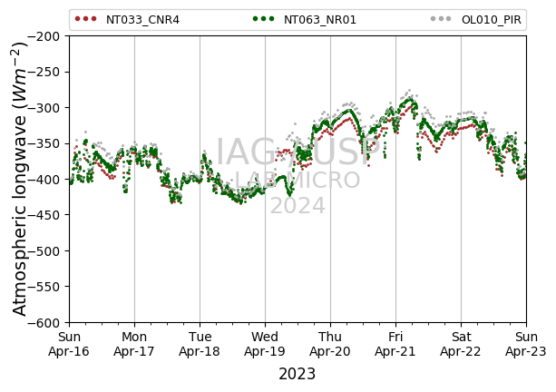Click the 2023 x-axis title
Image resolution: width=556 pixels, height=392 pixels.
pos(298,374)
